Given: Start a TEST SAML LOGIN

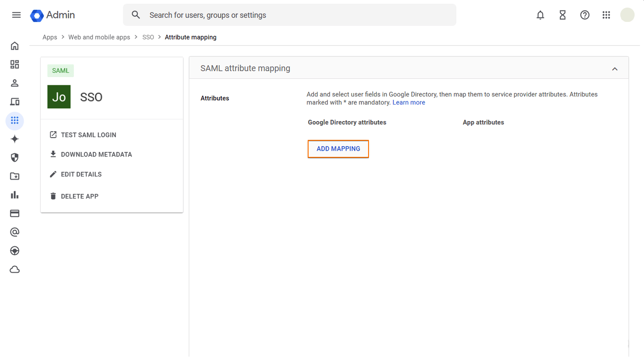Looking at the screenshot, I should coord(88,135).
